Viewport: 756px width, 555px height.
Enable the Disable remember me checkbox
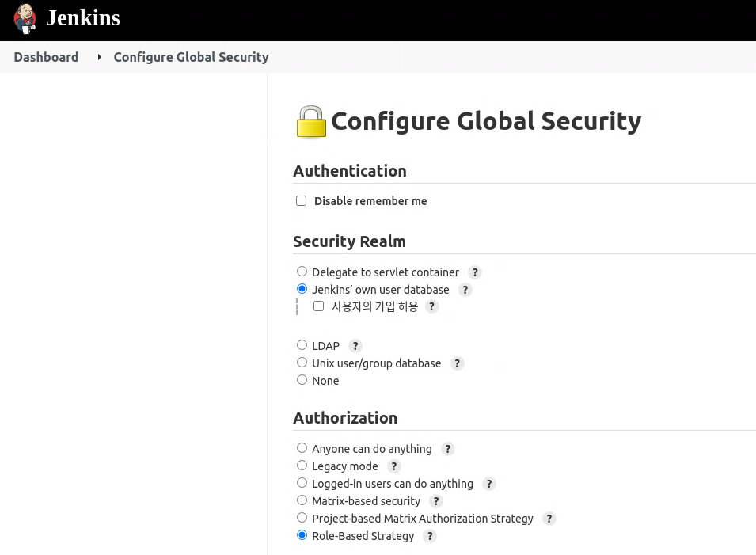tap(301, 201)
